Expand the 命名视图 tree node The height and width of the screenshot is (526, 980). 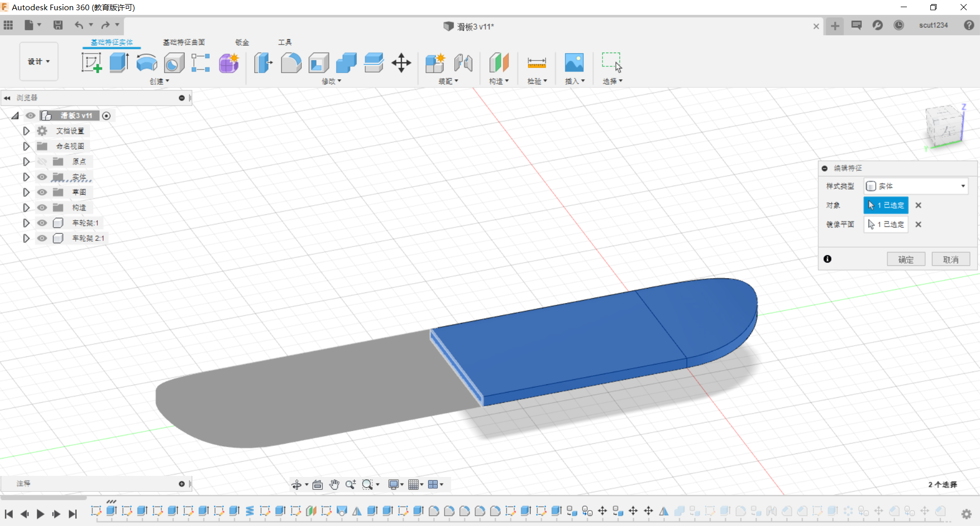click(x=26, y=146)
